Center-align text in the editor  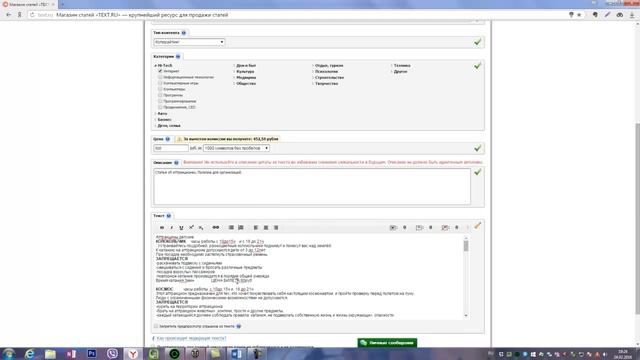tap(266, 227)
